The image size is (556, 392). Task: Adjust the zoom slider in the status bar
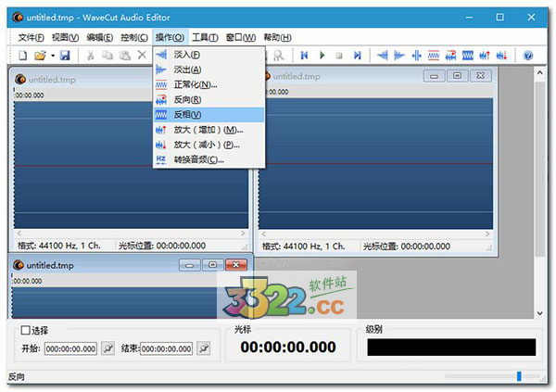tap(519, 376)
